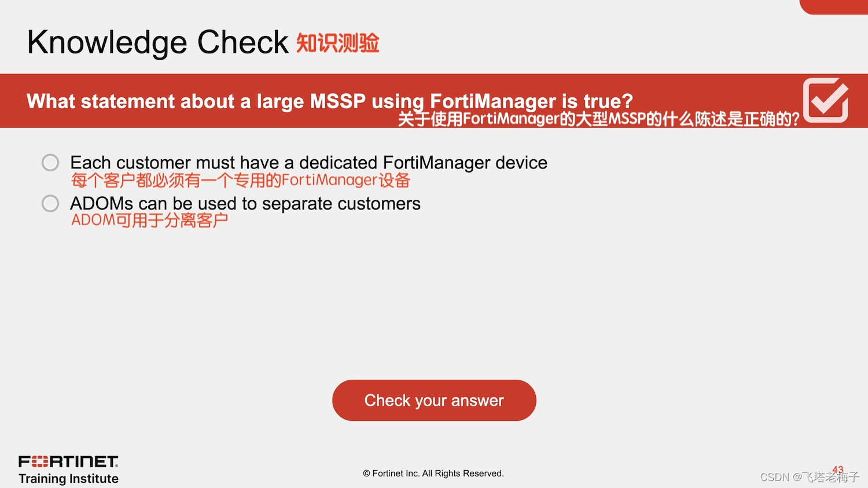Select the dedicated FortiManager device radio button
This screenshot has width=868, height=488.
[x=50, y=163]
